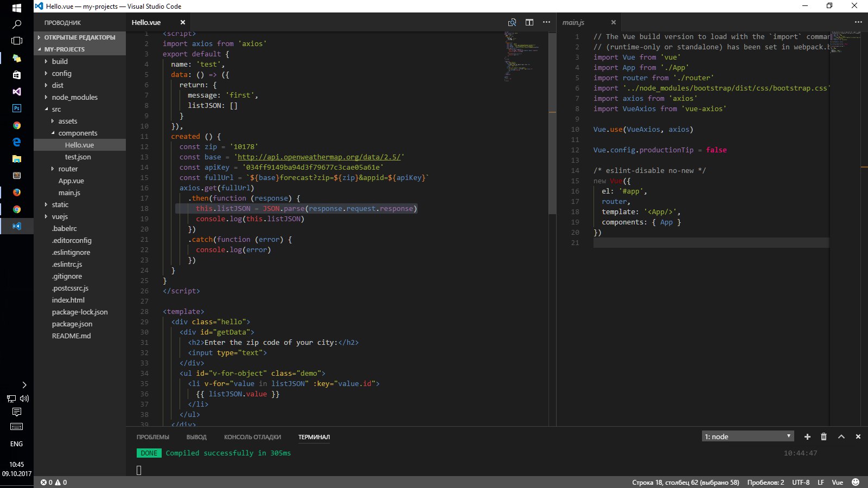Select the ТЕРМИНАЛ panel tab
The height and width of the screenshot is (488, 868).
pyautogui.click(x=314, y=437)
